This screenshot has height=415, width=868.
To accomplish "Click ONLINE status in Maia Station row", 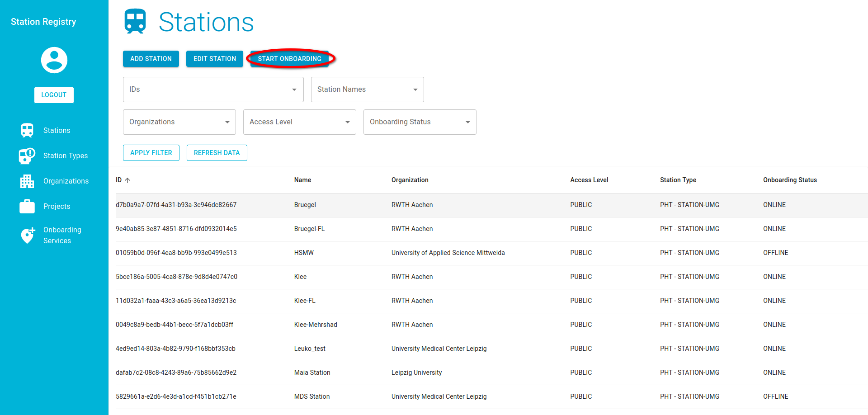I will tap(774, 373).
